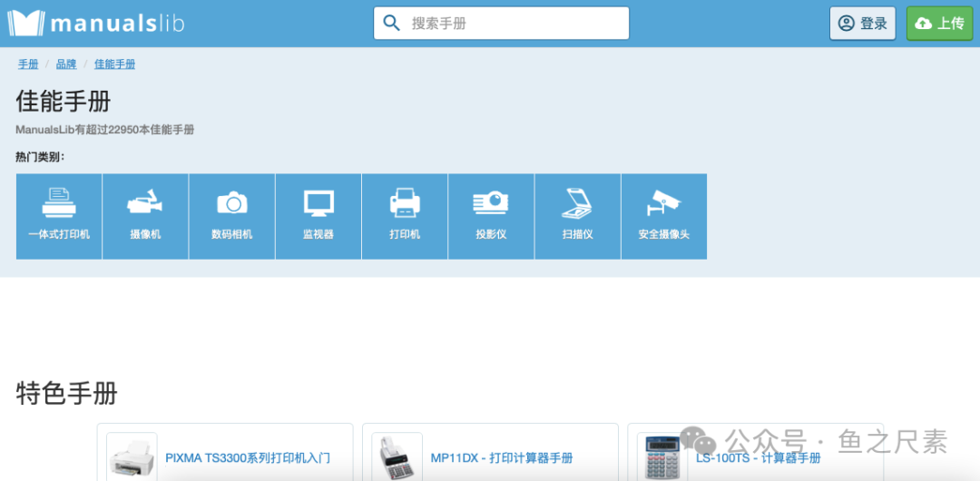Screen dimensions: 980x481
Task: Select the 扫描仪 scanner category tile
Action: coord(577,216)
